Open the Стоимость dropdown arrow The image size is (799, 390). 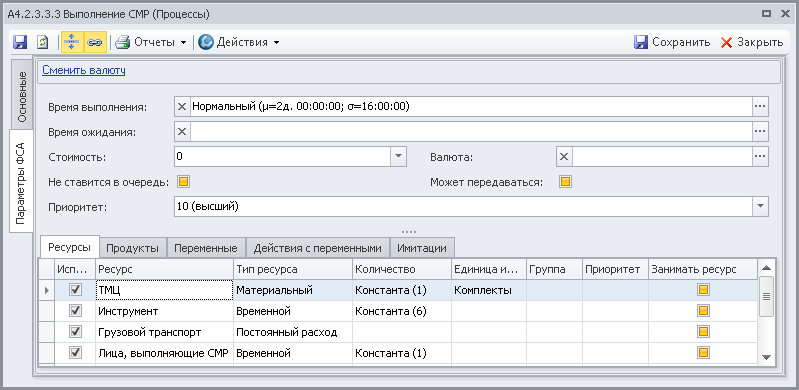[398, 157]
